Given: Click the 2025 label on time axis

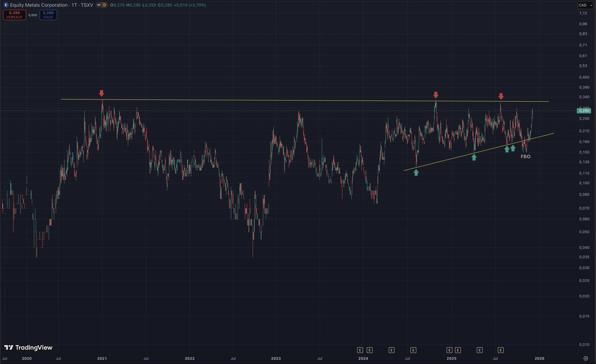Looking at the screenshot, I should tap(451, 358).
